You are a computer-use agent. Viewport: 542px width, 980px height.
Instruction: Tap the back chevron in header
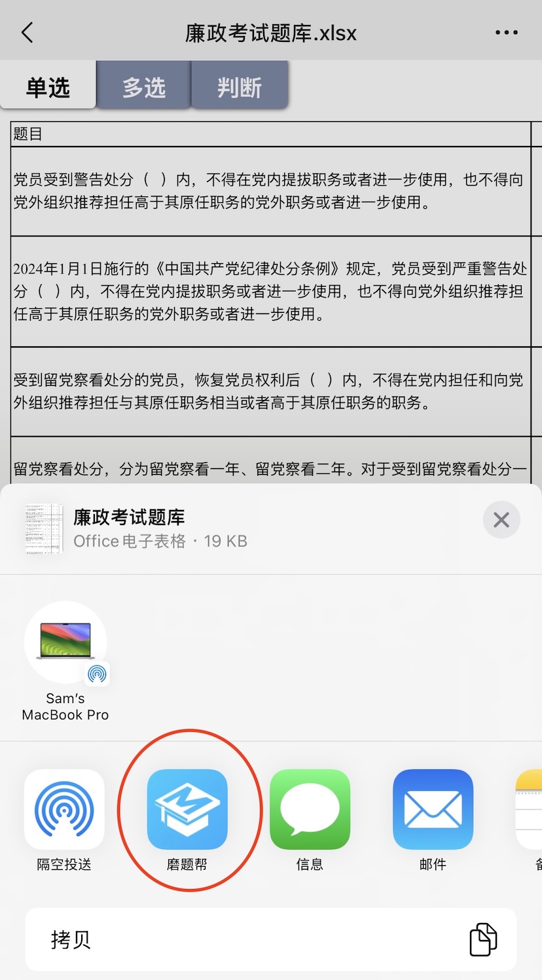[27, 32]
